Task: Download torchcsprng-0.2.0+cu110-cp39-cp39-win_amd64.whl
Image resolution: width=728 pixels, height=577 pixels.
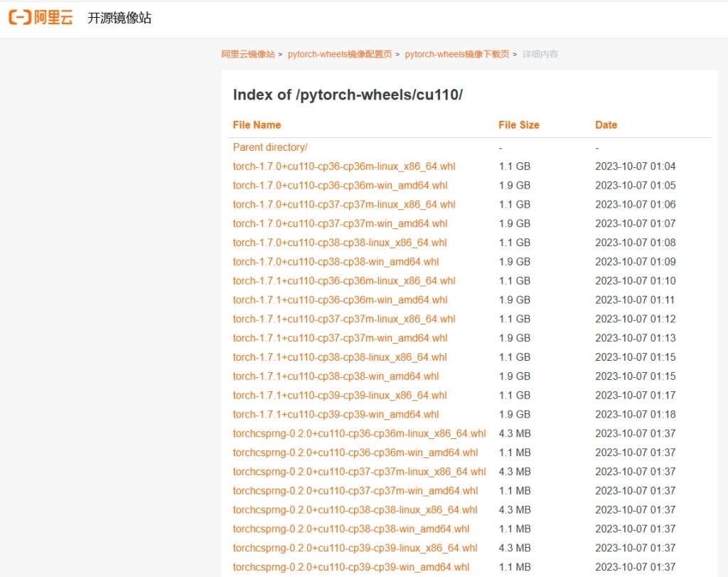Action: pos(351,567)
